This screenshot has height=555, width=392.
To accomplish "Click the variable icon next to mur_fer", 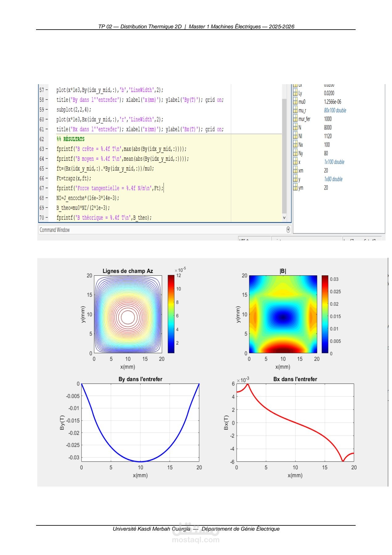I will 295,119.
